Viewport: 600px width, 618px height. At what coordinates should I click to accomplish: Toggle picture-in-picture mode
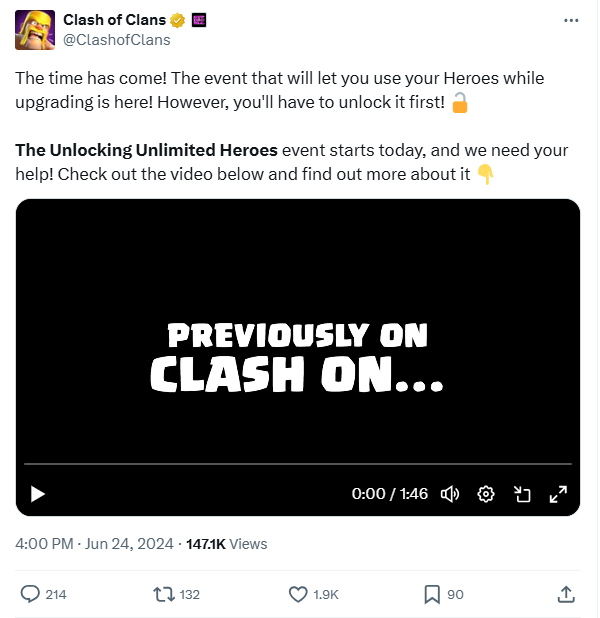click(522, 493)
